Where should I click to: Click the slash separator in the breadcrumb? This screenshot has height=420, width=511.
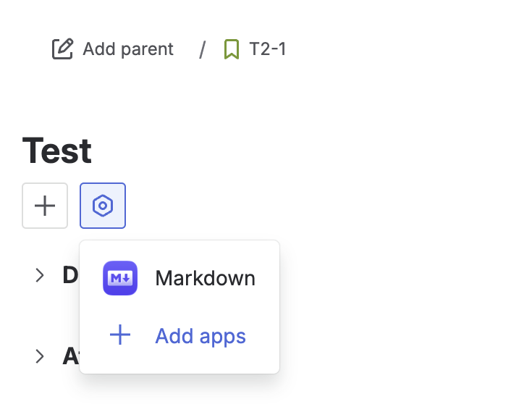point(203,49)
